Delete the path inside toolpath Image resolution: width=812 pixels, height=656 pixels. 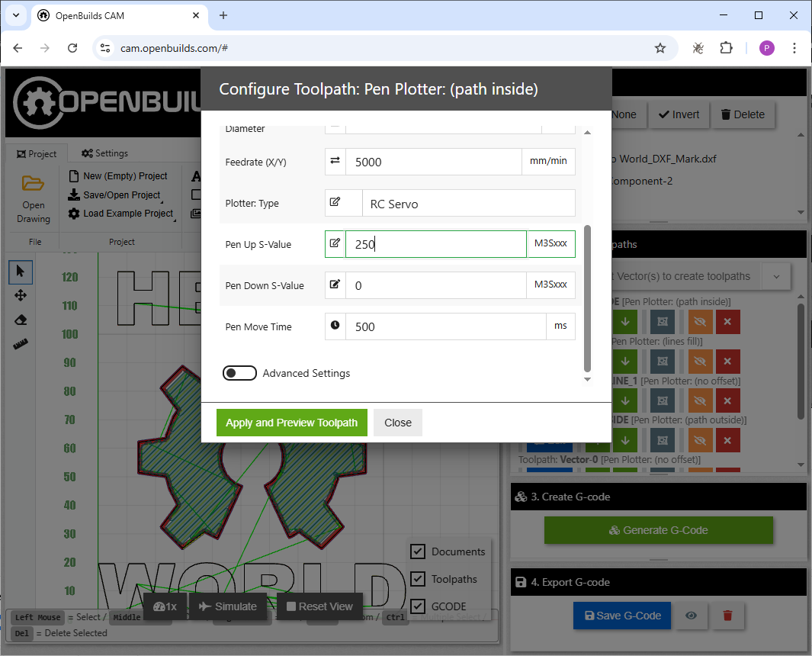727,322
